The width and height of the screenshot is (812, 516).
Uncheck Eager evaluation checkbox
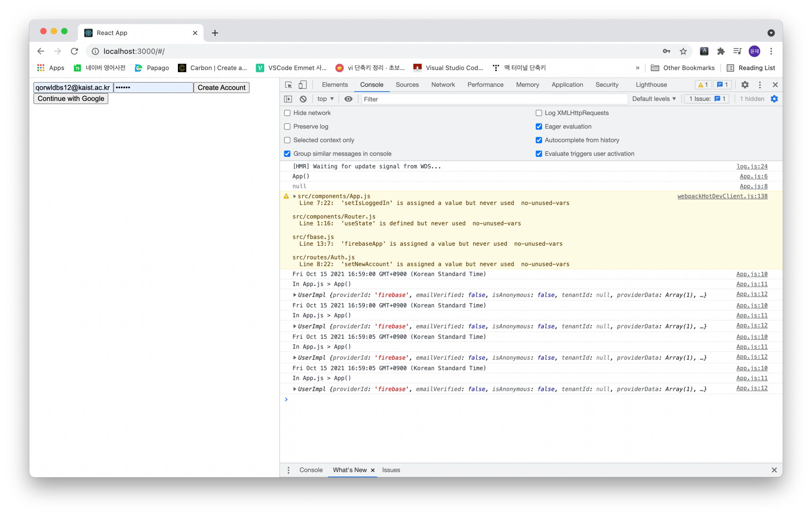coord(539,127)
